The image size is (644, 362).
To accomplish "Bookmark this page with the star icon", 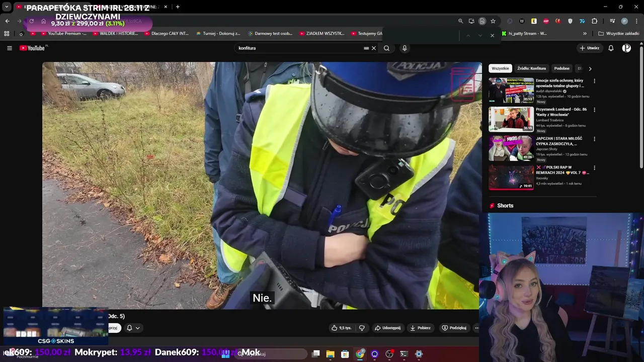I will (x=493, y=21).
